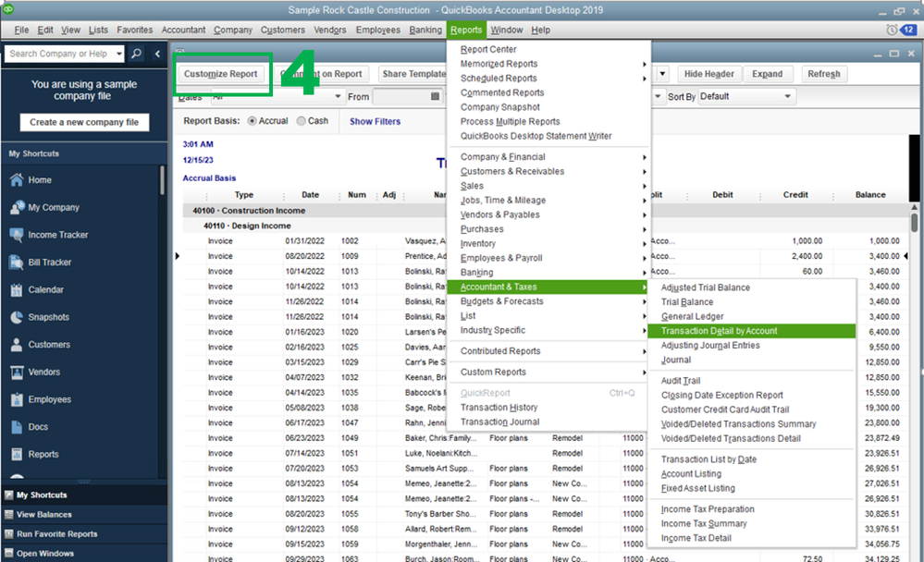Open the Snapshots shortcut icon
The height and width of the screenshot is (562, 924).
[17, 317]
